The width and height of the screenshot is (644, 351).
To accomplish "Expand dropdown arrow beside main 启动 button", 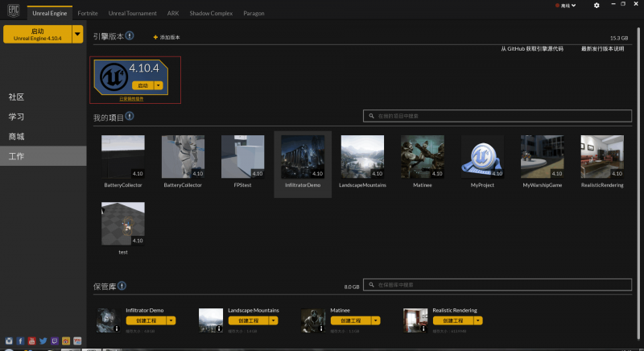I will [77, 34].
